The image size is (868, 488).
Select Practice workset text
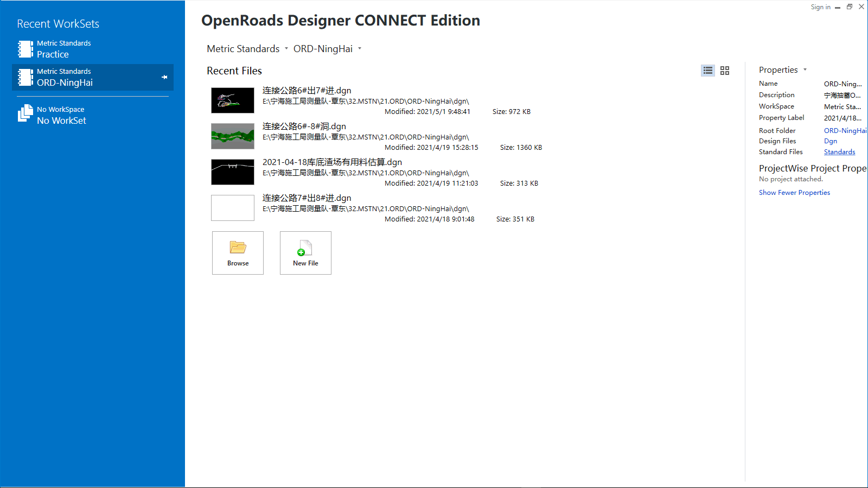(x=53, y=54)
